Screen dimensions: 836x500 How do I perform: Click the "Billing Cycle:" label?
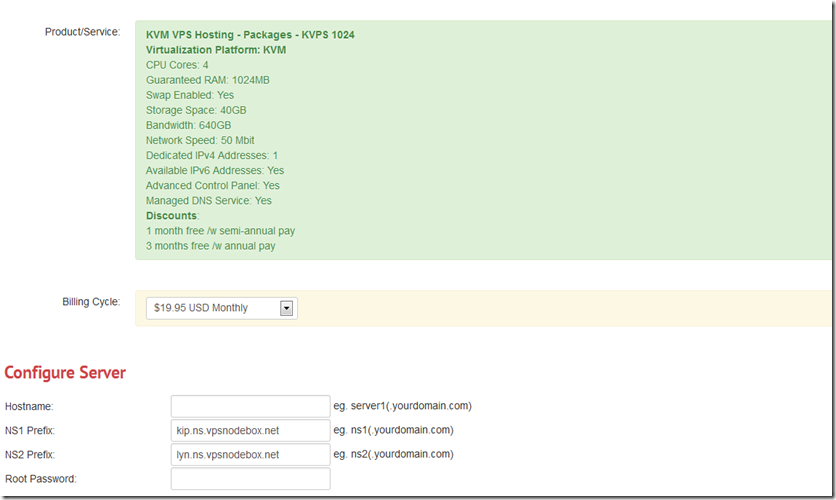[x=91, y=302]
